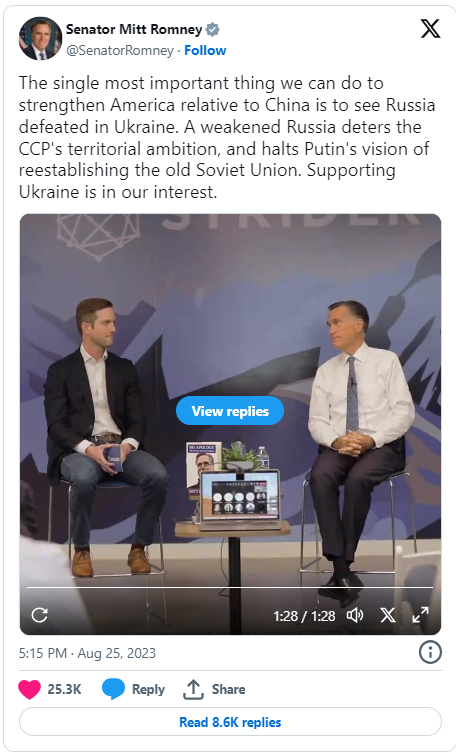Open Senator Mitt Romney's profile avatar
The height and width of the screenshot is (756, 462).
(40, 39)
